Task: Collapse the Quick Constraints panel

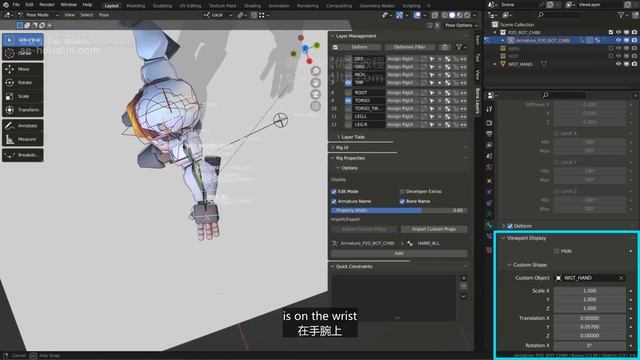Action: (333, 267)
